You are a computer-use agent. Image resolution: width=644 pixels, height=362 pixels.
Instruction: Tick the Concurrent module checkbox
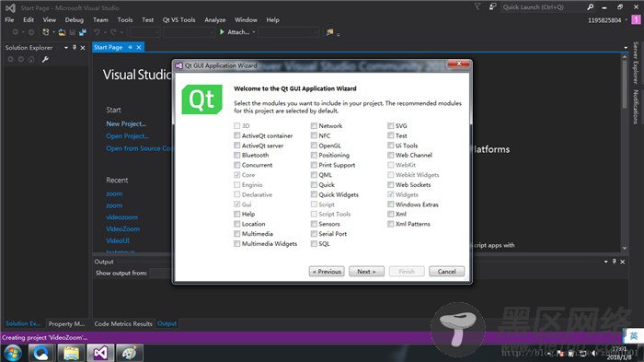(x=237, y=165)
